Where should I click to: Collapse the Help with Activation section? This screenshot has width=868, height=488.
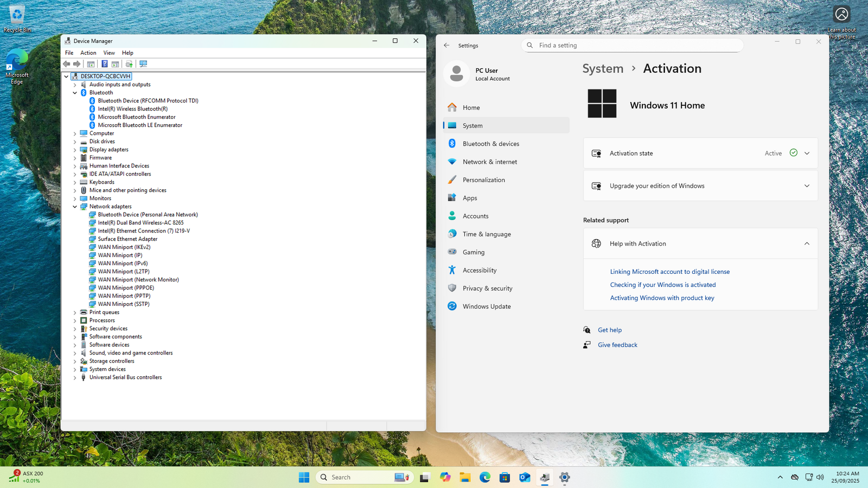coord(807,243)
